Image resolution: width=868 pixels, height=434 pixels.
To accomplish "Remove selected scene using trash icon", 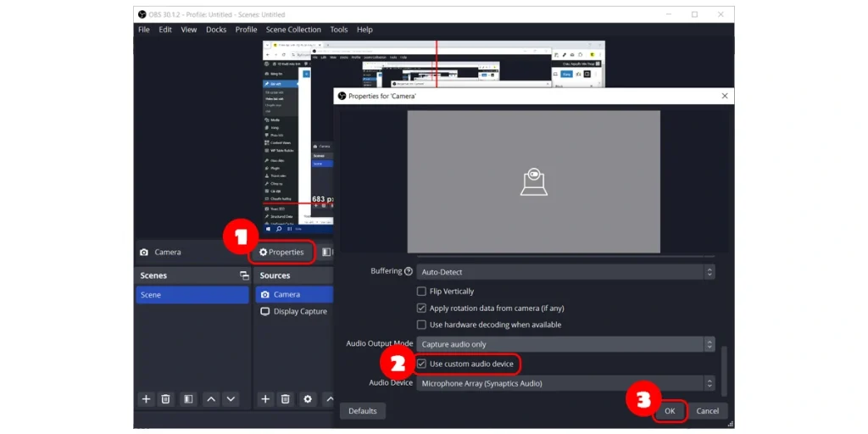I will point(166,399).
